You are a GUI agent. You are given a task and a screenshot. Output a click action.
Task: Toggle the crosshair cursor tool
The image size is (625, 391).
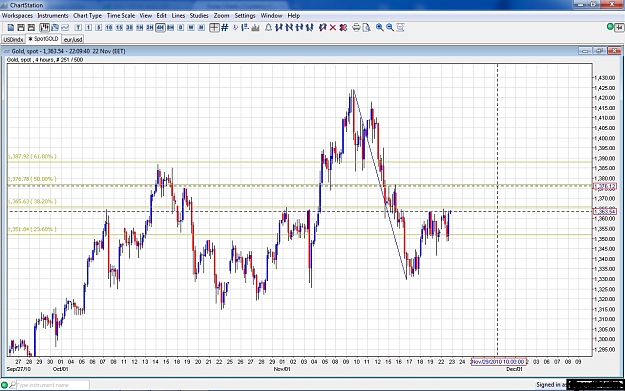point(214,28)
